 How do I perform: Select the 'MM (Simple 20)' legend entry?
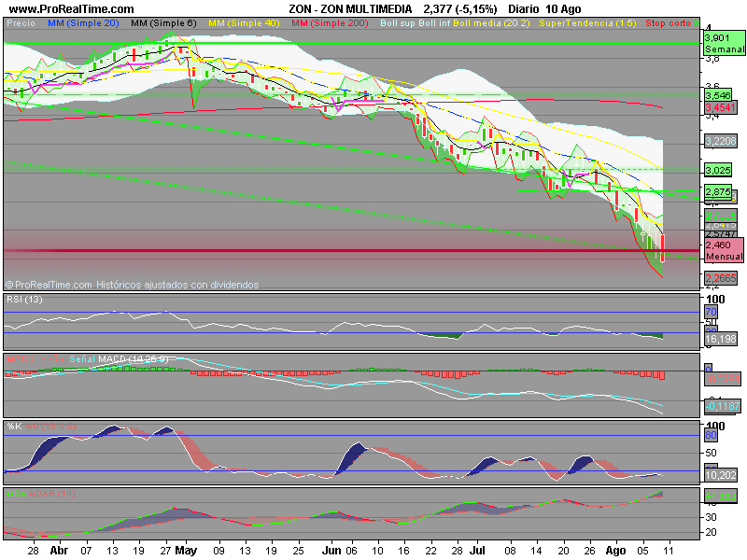click(x=83, y=22)
